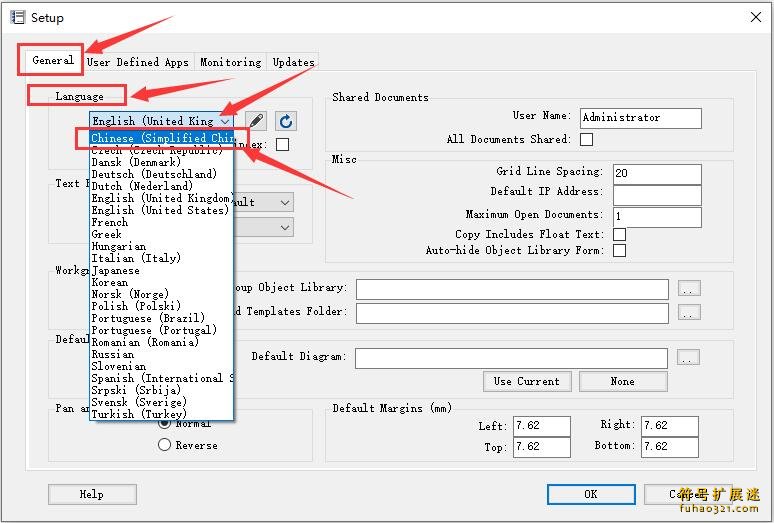Viewport: 774px width, 523px height.
Task: Select Slovenian language option
Action: (161, 366)
